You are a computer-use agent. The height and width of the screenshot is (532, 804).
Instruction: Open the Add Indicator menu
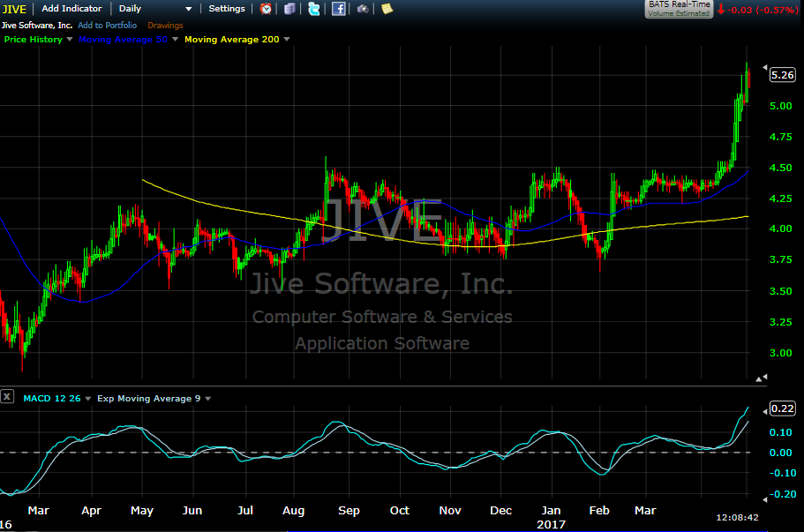71,8
